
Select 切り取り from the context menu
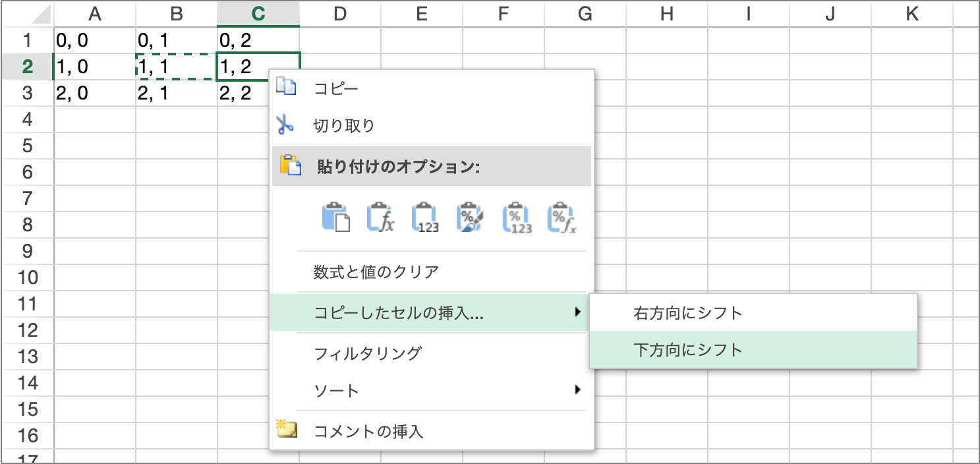pyautogui.click(x=432, y=126)
